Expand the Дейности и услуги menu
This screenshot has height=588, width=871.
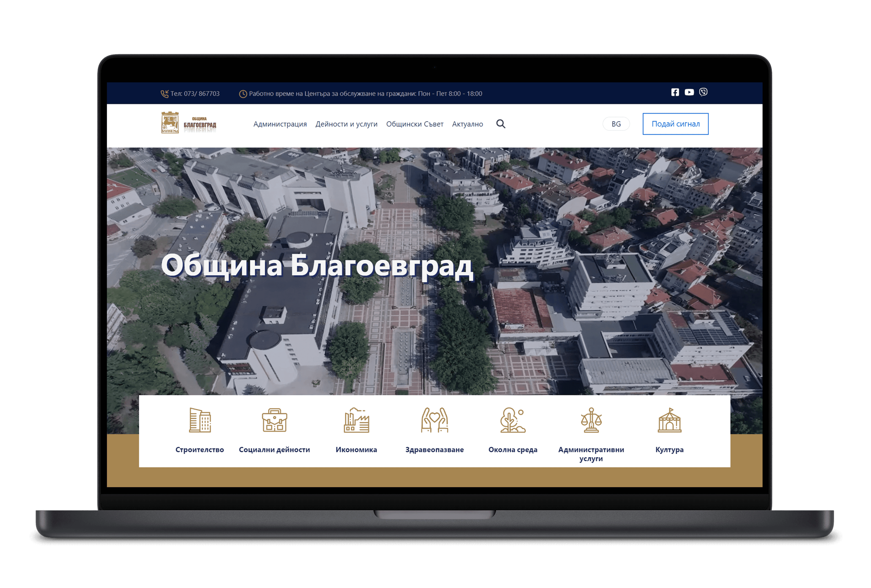(346, 124)
